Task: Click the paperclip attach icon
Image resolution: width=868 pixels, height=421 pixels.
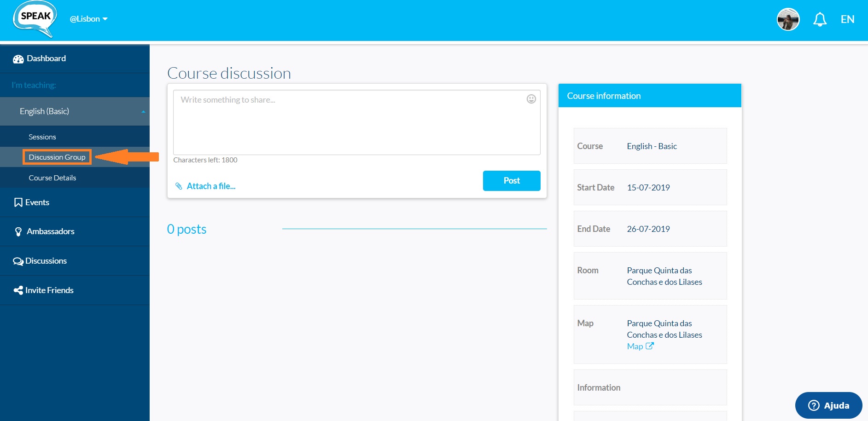Action: tap(179, 186)
